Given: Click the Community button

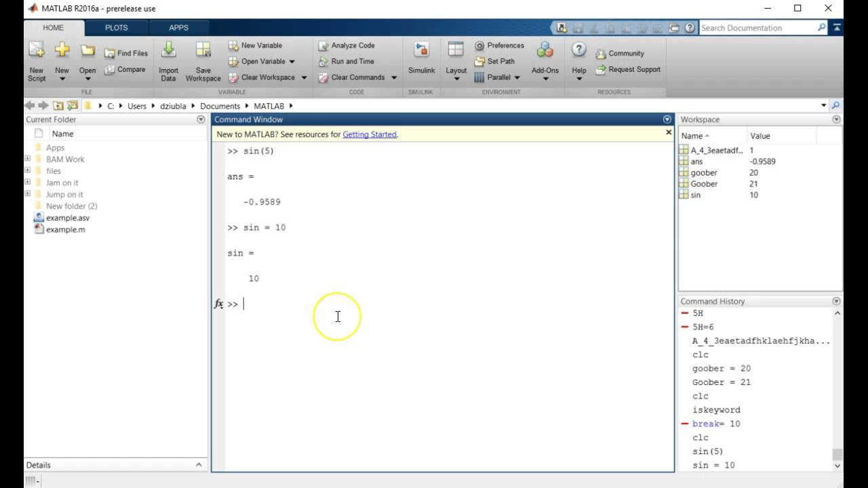Looking at the screenshot, I should [x=620, y=54].
